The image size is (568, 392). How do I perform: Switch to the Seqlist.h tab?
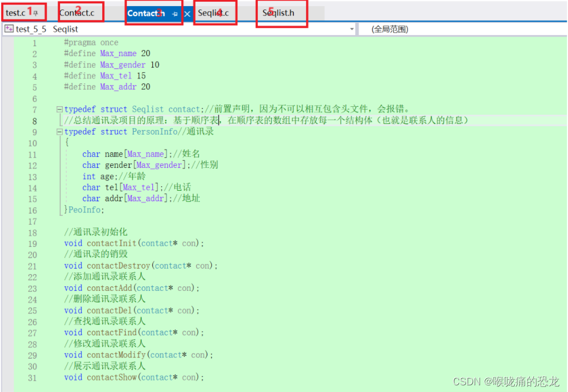coord(278,13)
